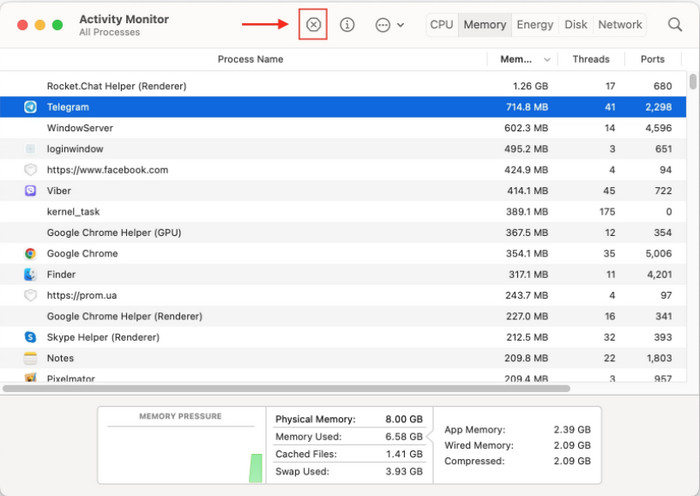Image resolution: width=700 pixels, height=496 pixels.
Task: Select Google Chrome Helper (GPU) process
Action: coord(114,233)
